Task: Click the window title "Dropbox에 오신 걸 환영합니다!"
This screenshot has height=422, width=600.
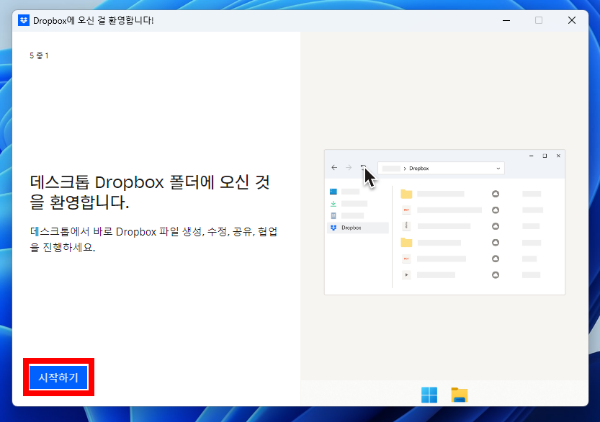Action: click(x=93, y=20)
